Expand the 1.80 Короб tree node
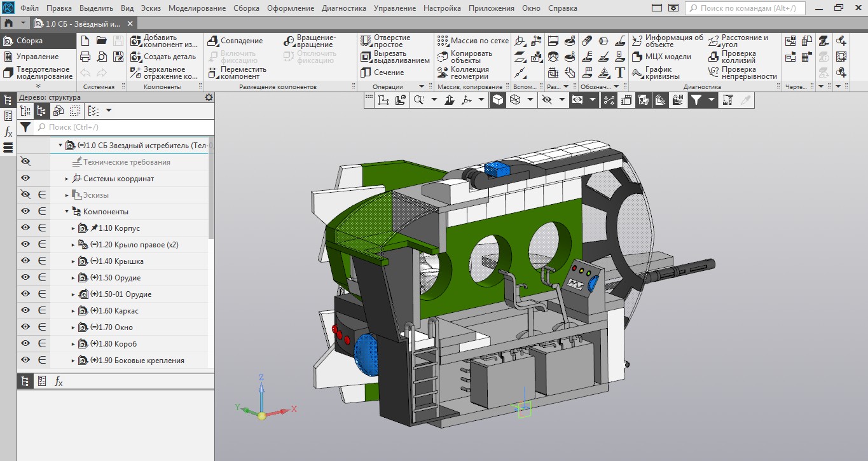The width and height of the screenshot is (868, 461). tap(73, 344)
